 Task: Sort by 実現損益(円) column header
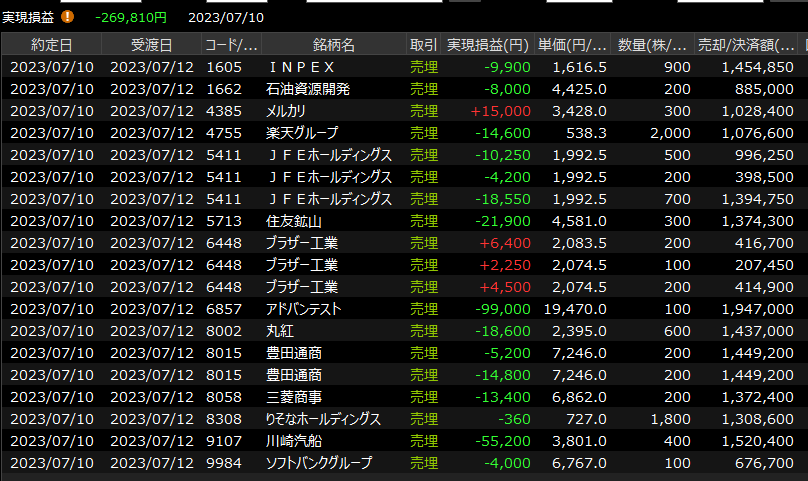487,45
